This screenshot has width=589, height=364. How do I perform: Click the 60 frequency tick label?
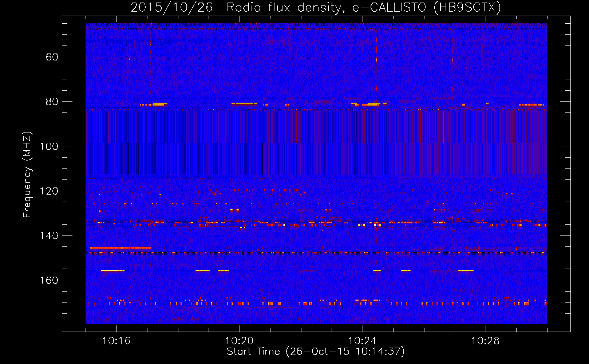(52, 57)
